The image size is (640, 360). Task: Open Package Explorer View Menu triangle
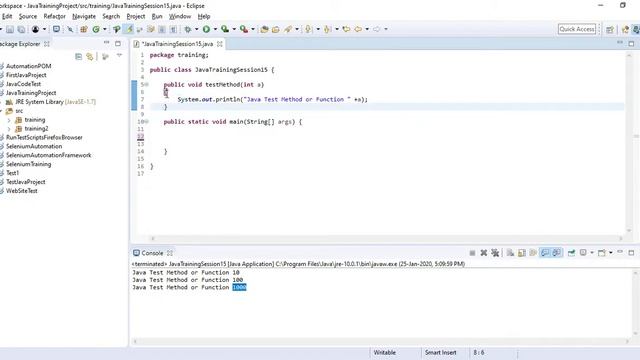click(119, 55)
